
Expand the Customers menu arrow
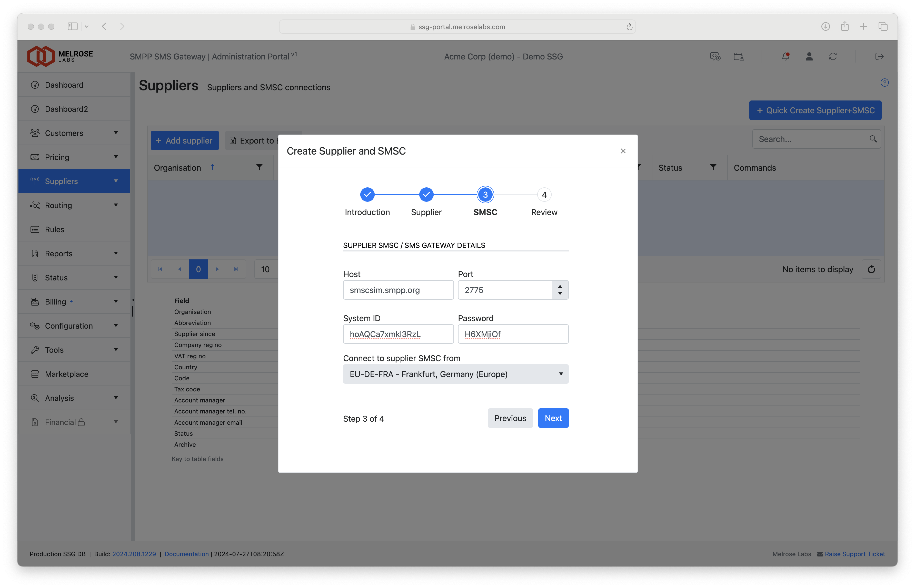pyautogui.click(x=116, y=133)
